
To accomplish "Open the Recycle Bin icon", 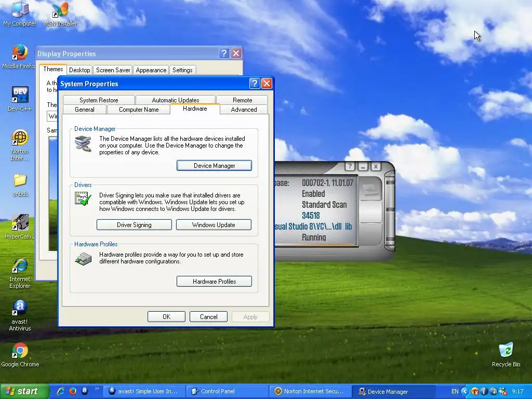I will [506, 354].
